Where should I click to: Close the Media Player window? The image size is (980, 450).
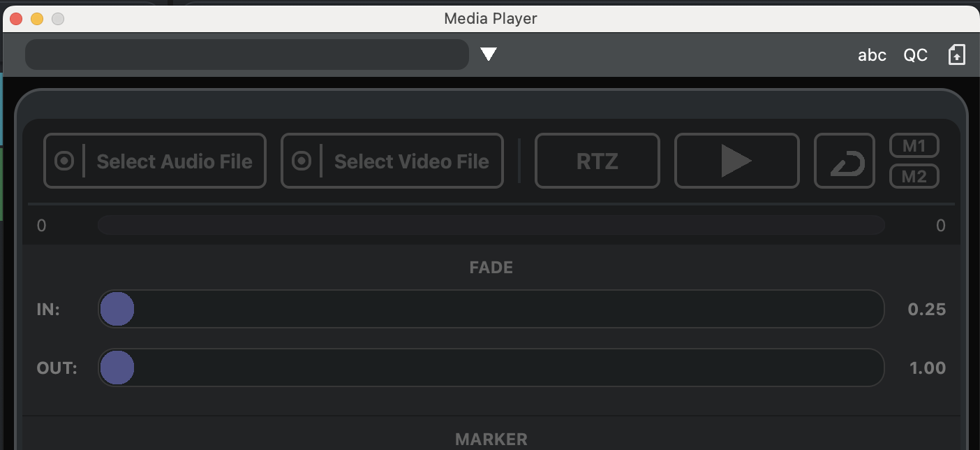coord(15,19)
